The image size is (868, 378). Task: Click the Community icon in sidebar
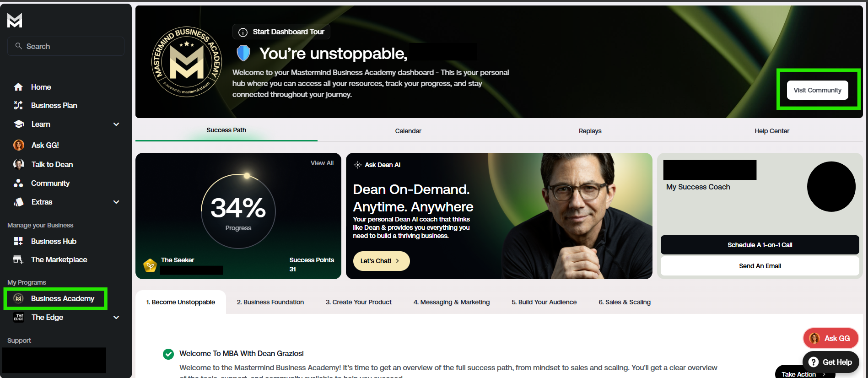tap(18, 183)
